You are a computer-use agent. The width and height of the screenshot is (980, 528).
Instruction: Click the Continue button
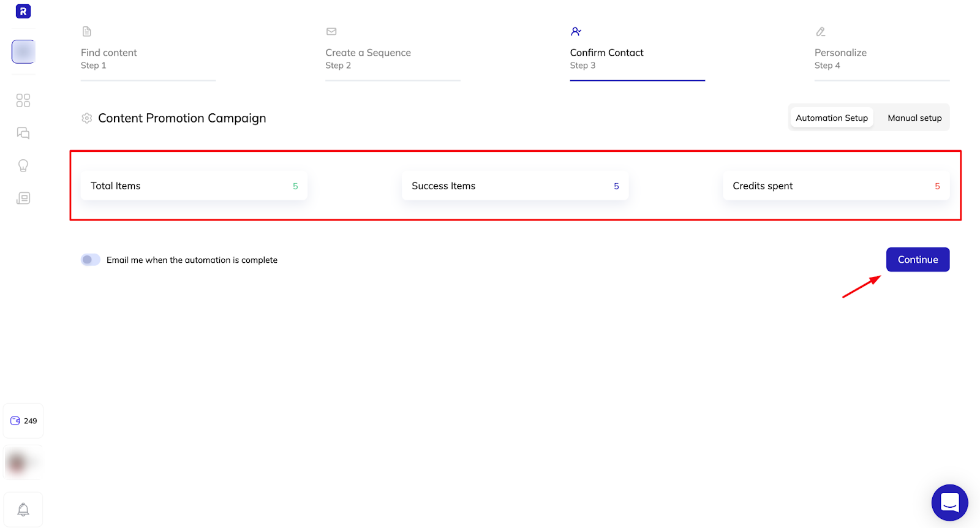[918, 260]
